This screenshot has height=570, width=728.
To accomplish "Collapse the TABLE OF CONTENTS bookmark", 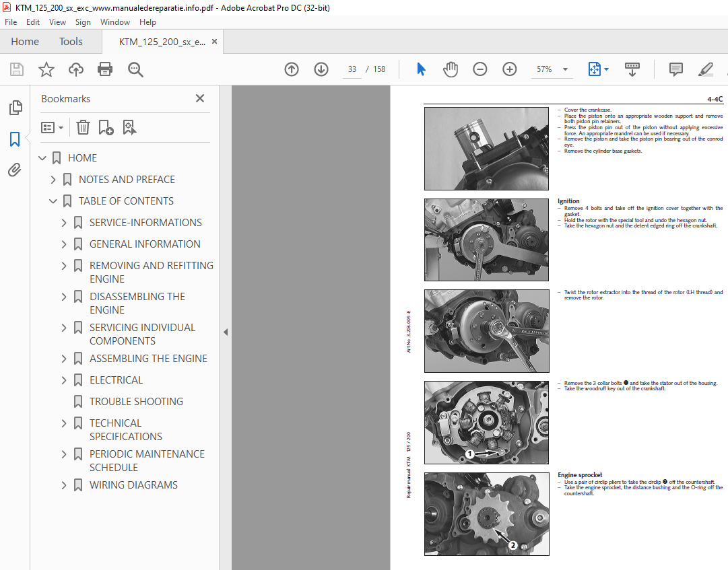I will 53,201.
